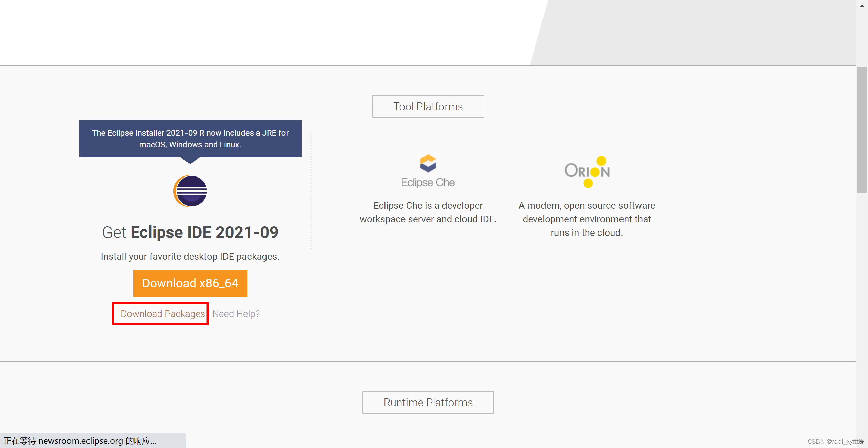The image size is (868, 448).
Task: Click the scrollbar up arrow
Action: tap(862, 6)
